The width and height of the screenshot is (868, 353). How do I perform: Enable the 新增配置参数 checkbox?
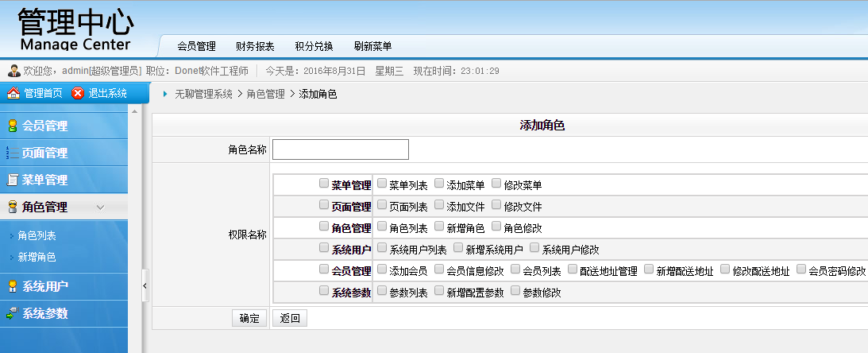[439, 290]
